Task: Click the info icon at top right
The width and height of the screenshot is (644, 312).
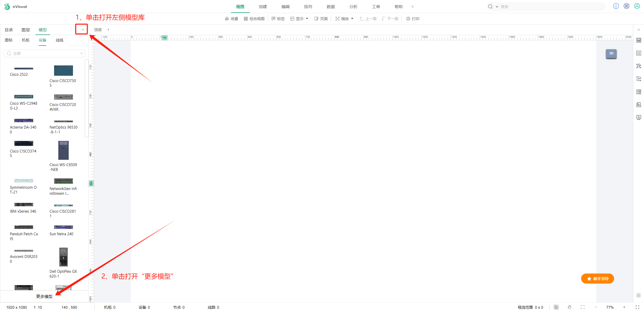Action: pyautogui.click(x=616, y=6)
